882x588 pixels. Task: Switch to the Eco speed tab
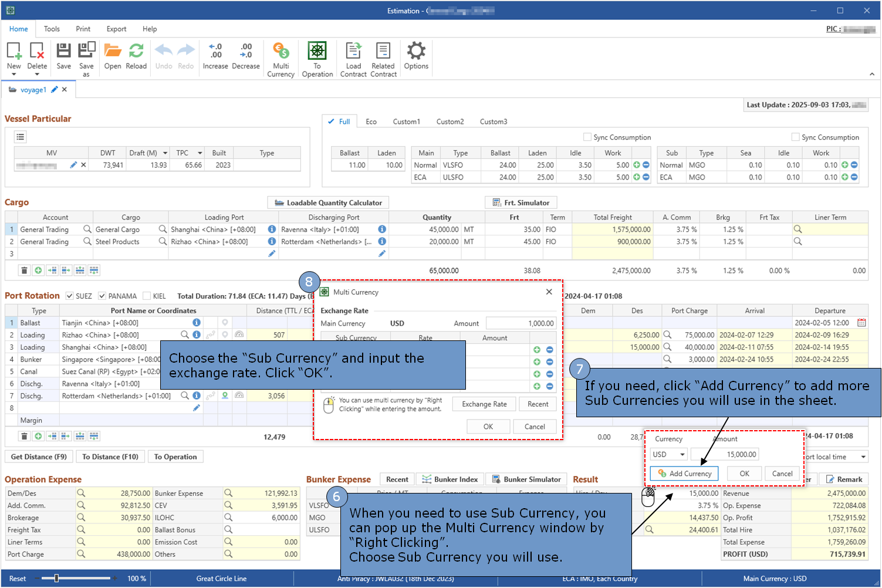click(371, 121)
